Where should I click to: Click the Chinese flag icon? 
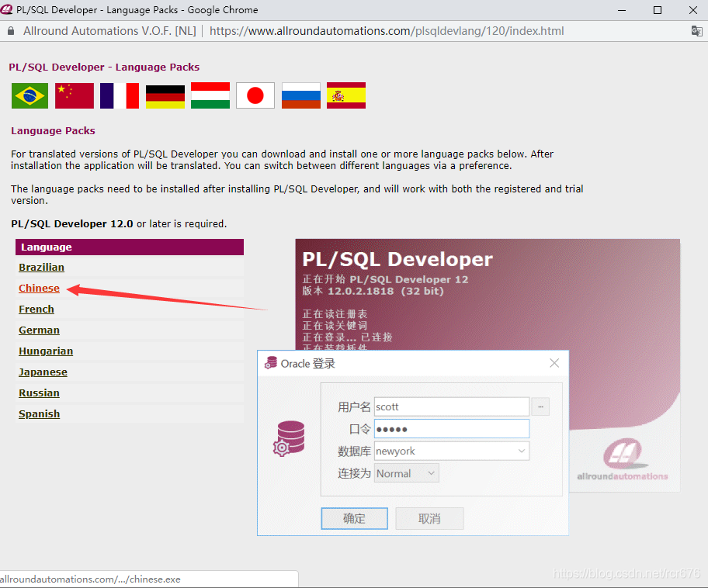click(75, 95)
